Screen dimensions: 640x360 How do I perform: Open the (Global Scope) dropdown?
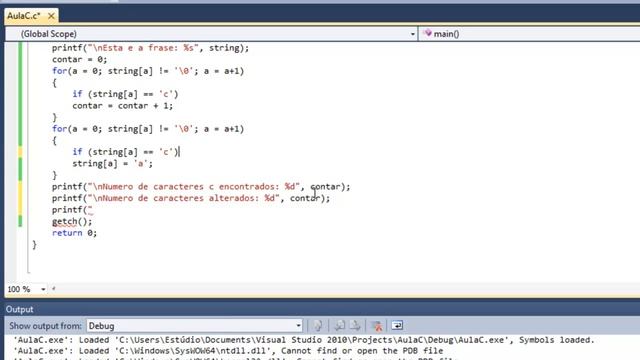pos(211,34)
